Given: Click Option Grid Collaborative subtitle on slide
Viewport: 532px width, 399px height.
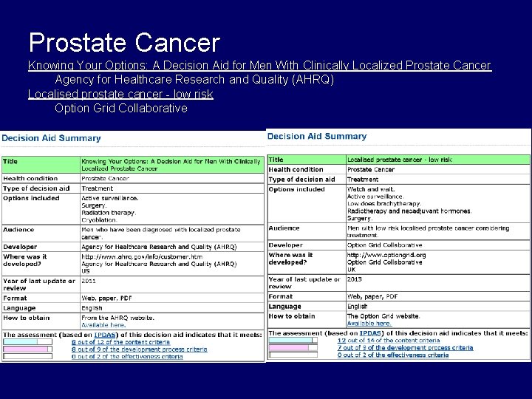Looking at the screenshot, I should coord(121,108).
